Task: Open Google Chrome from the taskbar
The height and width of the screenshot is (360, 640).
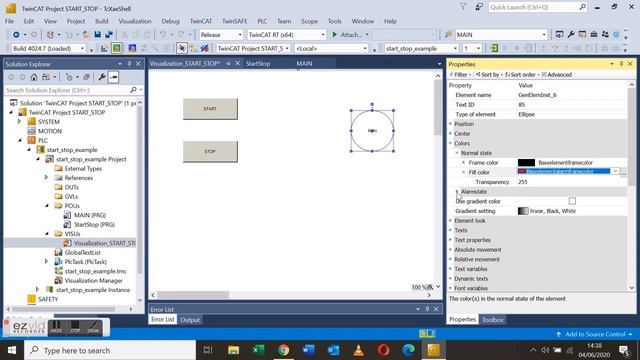Action: click(283, 350)
